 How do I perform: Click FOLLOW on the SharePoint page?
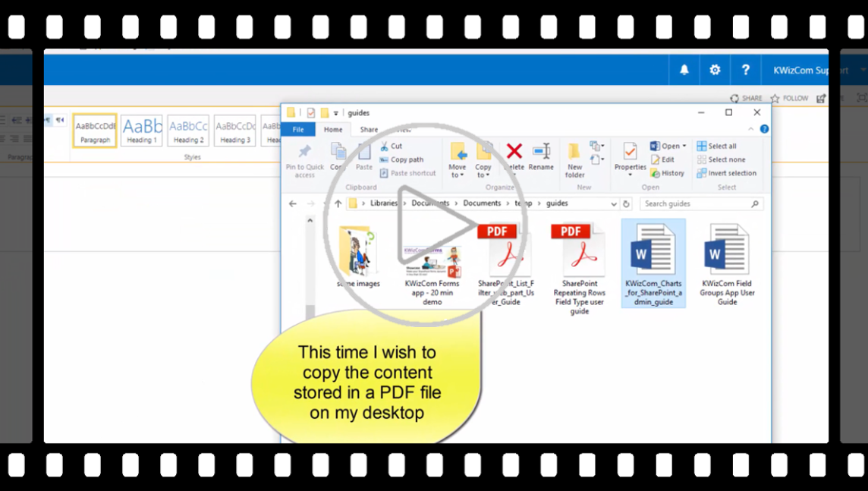789,98
